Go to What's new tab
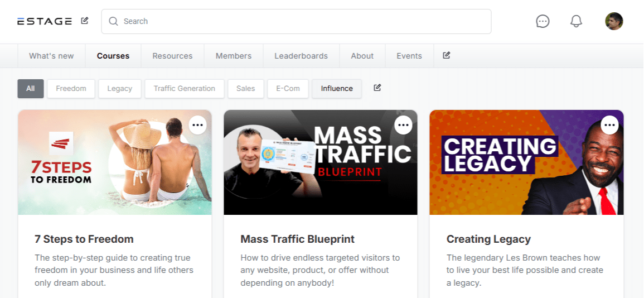This screenshot has height=298, width=644. click(51, 56)
